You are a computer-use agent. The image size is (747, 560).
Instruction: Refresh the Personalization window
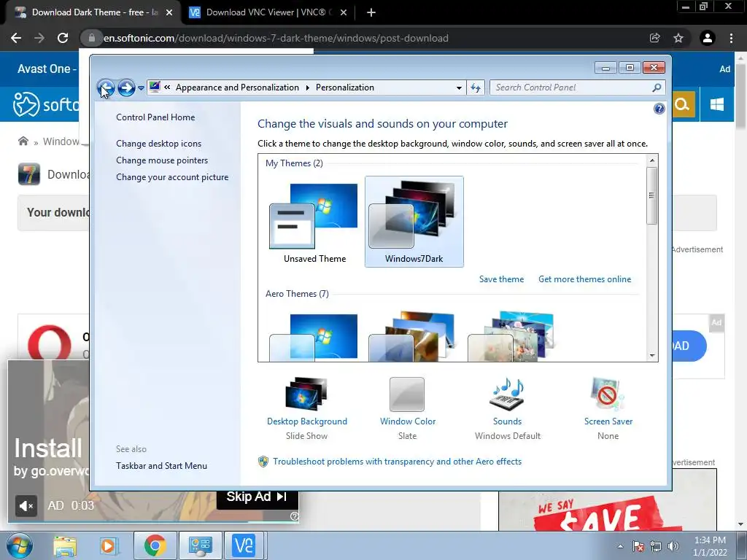click(x=476, y=87)
